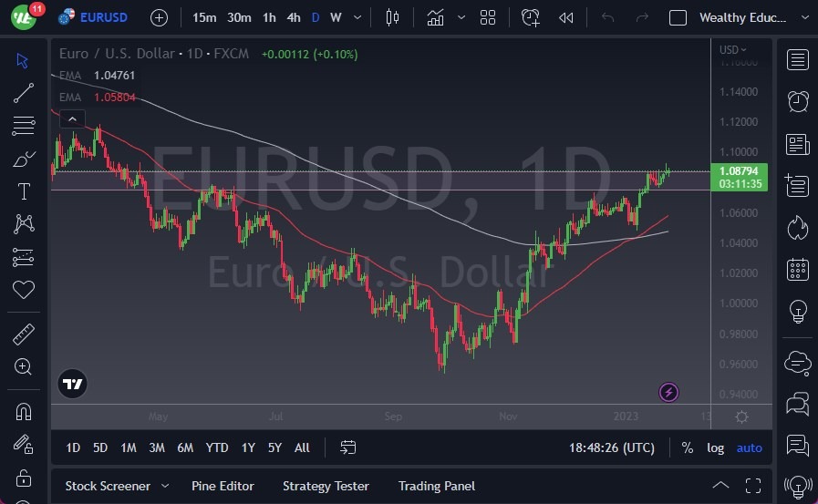Screen dimensions: 818x504
Task: Open the Pine Editor tab
Action: [x=223, y=486]
